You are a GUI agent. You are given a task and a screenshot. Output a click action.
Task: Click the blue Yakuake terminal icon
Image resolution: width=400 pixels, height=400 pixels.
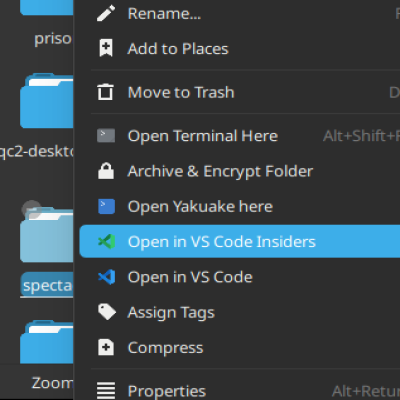(x=106, y=206)
